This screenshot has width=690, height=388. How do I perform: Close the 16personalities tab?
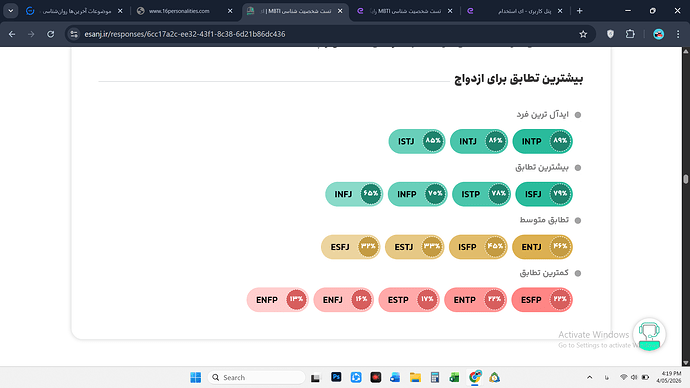click(230, 11)
